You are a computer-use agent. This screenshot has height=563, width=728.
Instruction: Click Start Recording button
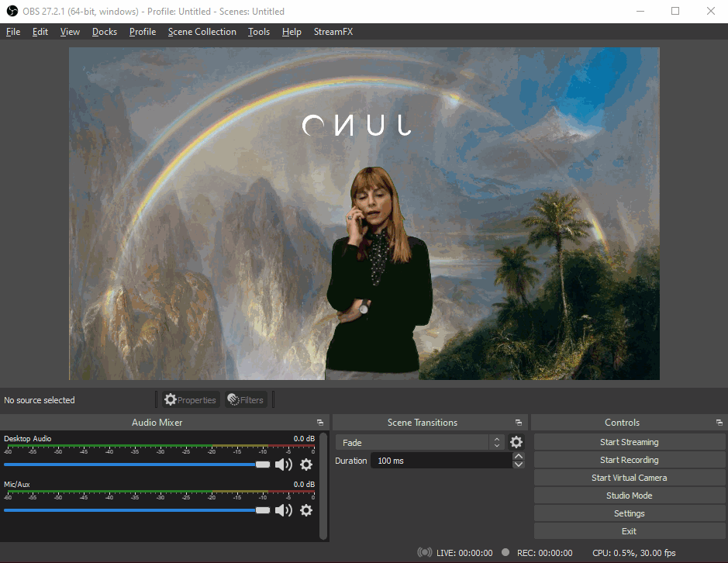point(629,459)
